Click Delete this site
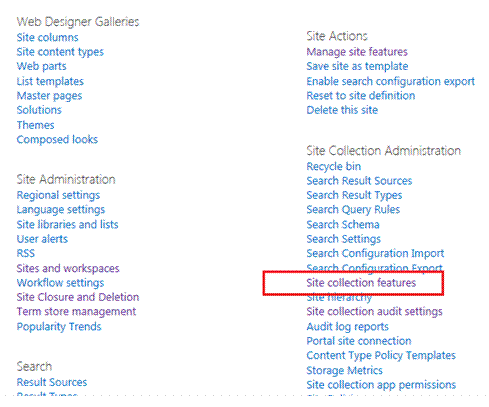The image size is (489, 407). [x=342, y=110]
